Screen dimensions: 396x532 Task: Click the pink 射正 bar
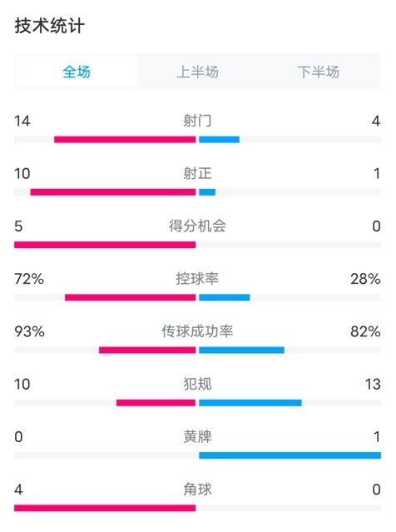pyautogui.click(x=113, y=192)
